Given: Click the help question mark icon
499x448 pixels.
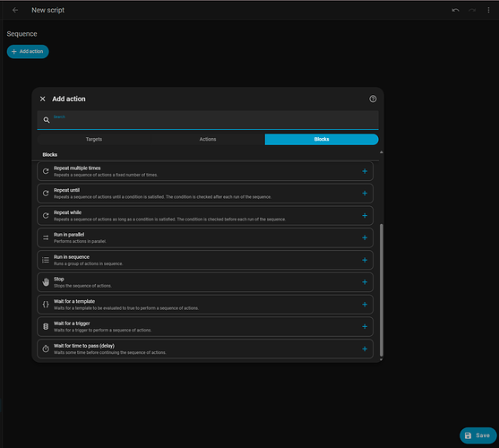Looking at the screenshot, I should coord(373,99).
